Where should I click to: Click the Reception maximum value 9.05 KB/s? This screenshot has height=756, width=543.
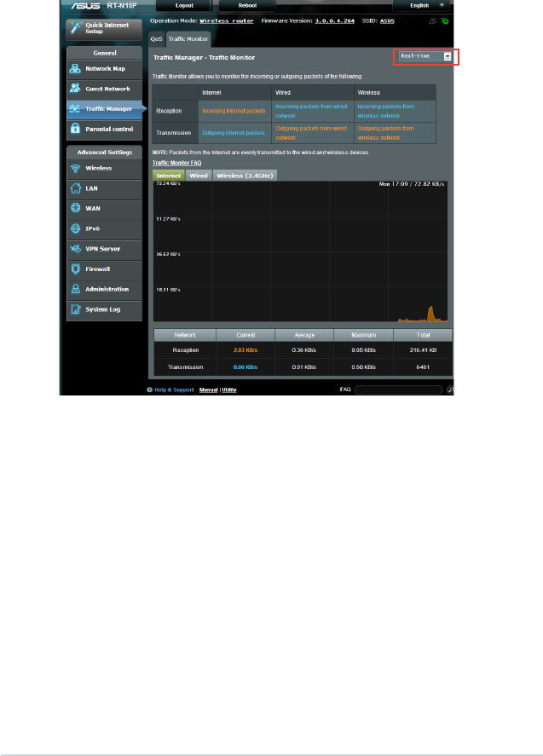pyautogui.click(x=364, y=350)
